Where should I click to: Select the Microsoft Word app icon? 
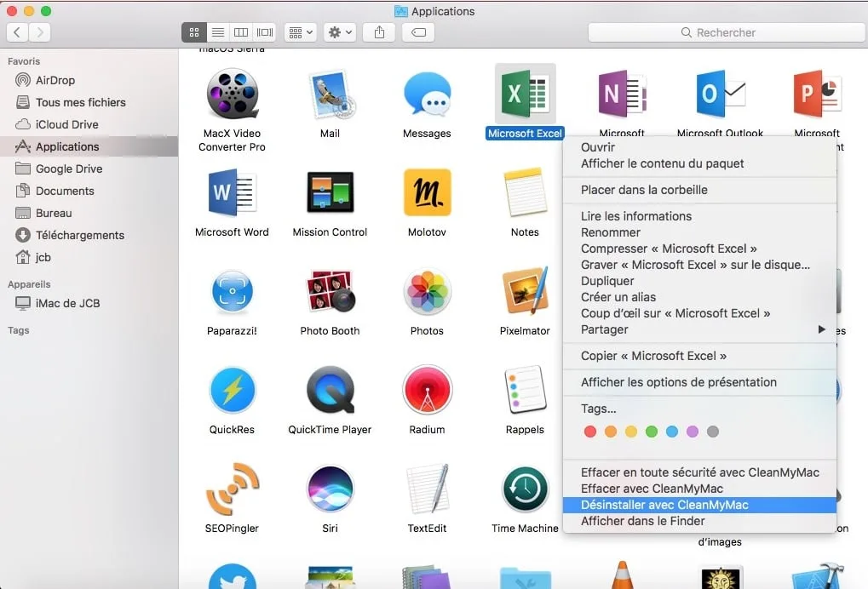tap(232, 192)
